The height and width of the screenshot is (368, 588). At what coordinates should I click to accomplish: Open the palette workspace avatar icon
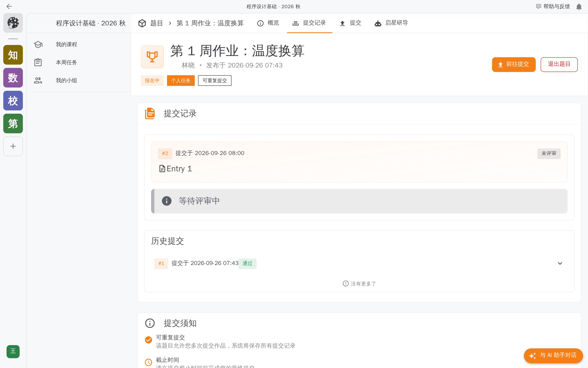13,23
